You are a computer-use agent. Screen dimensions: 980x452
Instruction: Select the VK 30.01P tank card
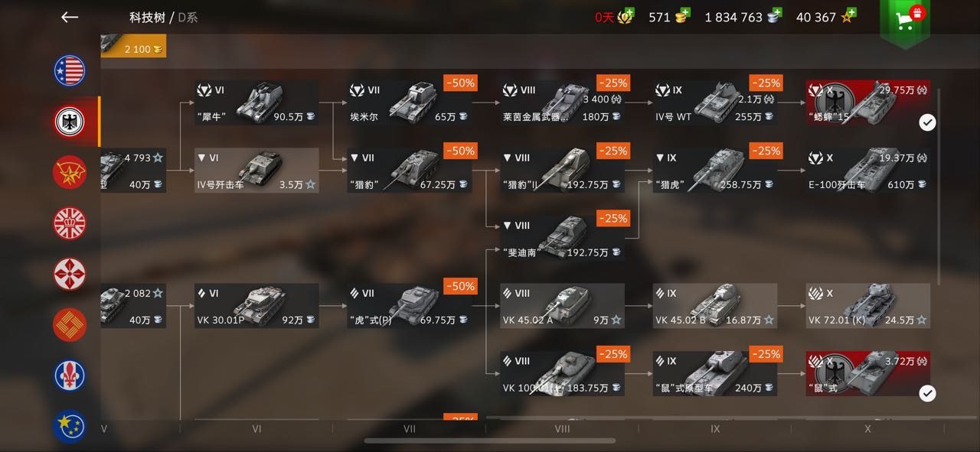pos(256,306)
